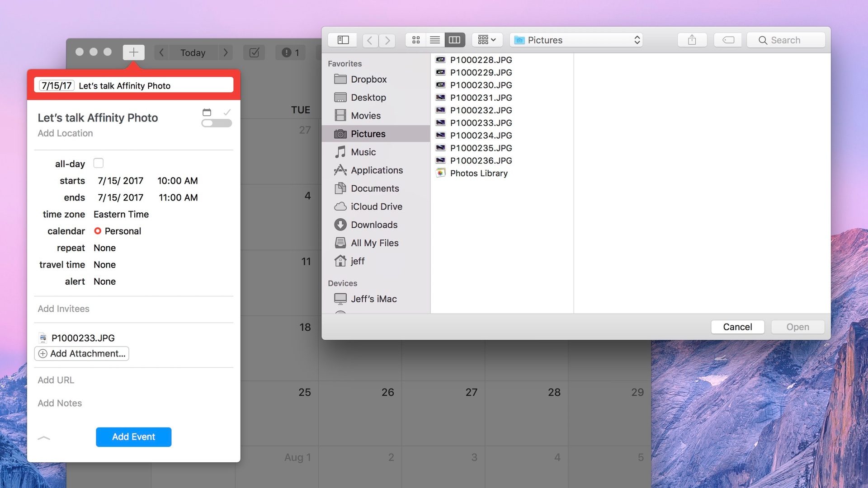The width and height of the screenshot is (868, 488).
Task: Select iCloud Drive in Favorites sidebar
Action: point(376,206)
